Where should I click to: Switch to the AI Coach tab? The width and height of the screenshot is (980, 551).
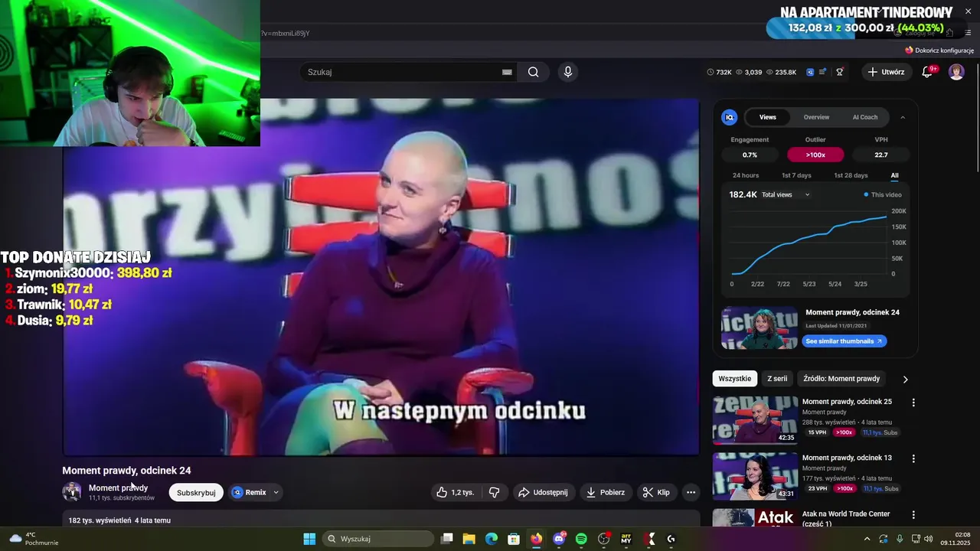click(865, 117)
